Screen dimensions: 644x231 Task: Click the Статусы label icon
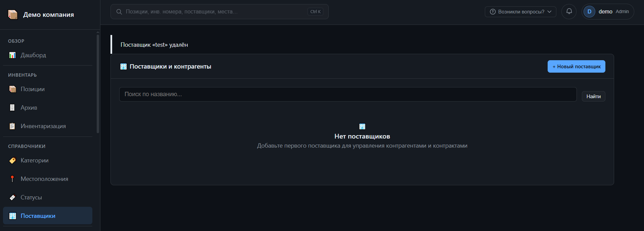pos(12,197)
